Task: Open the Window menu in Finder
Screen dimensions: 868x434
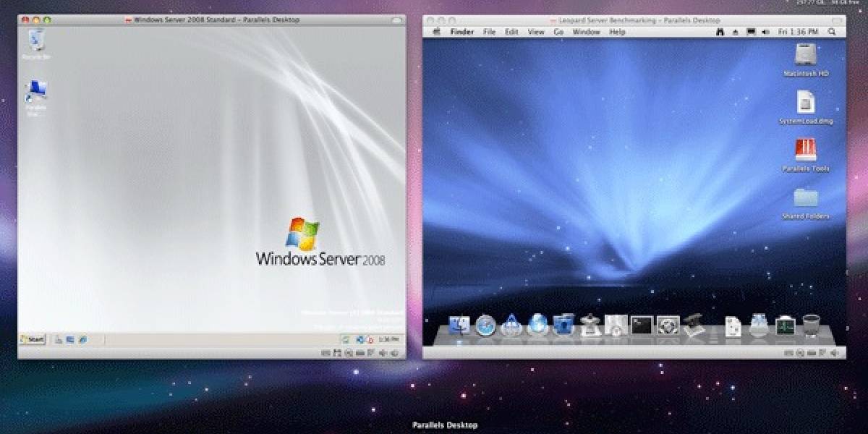Action: (587, 32)
